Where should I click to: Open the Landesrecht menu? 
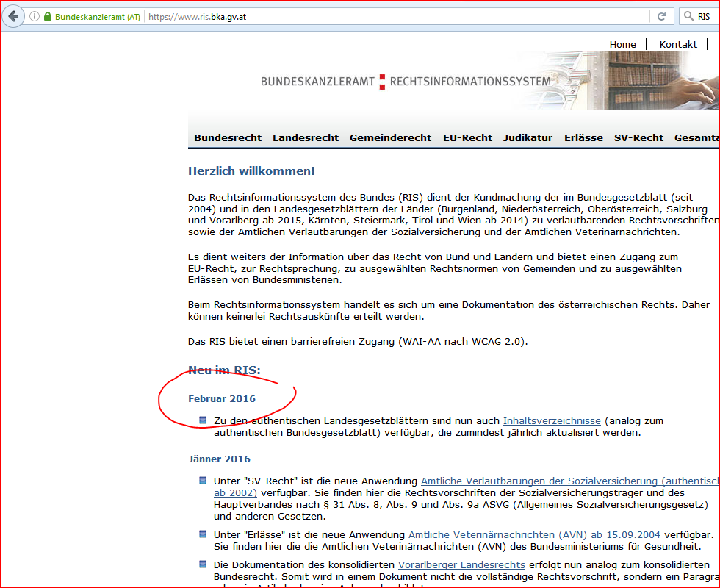[x=306, y=137]
